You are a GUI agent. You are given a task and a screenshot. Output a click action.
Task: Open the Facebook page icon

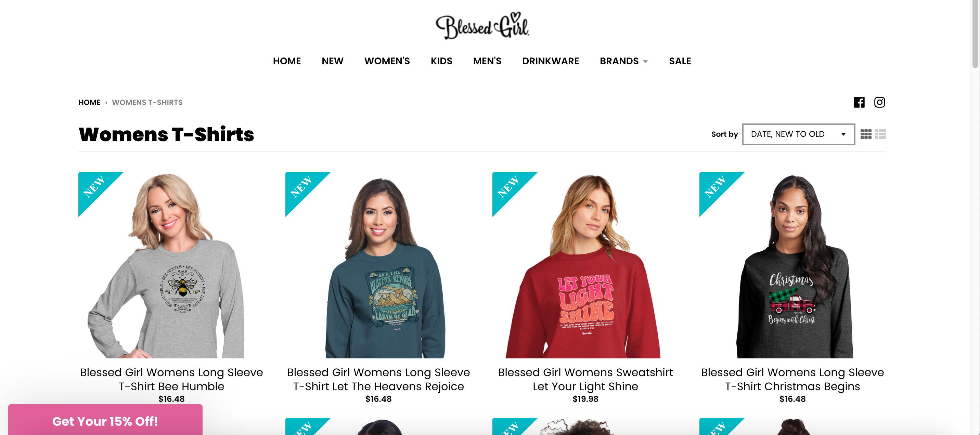pos(859,102)
